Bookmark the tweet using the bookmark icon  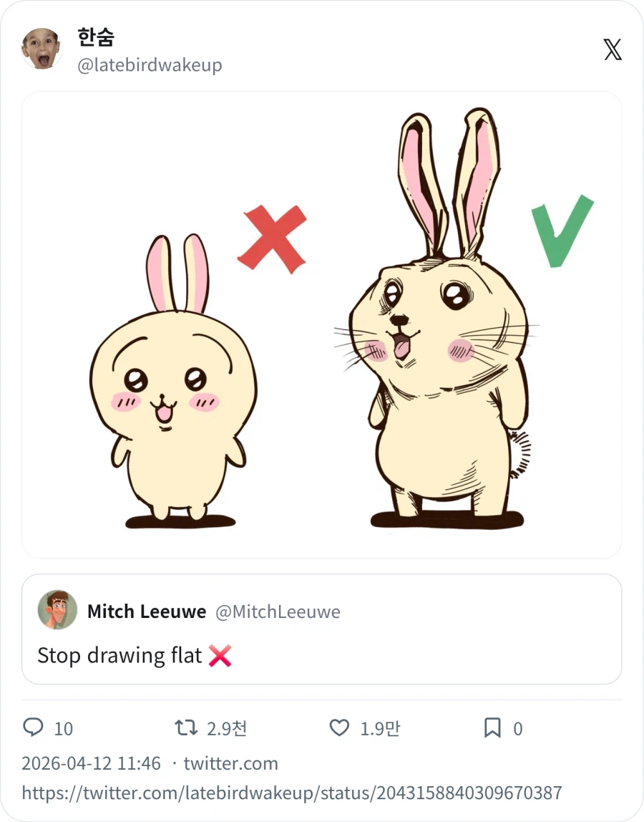[x=492, y=728]
